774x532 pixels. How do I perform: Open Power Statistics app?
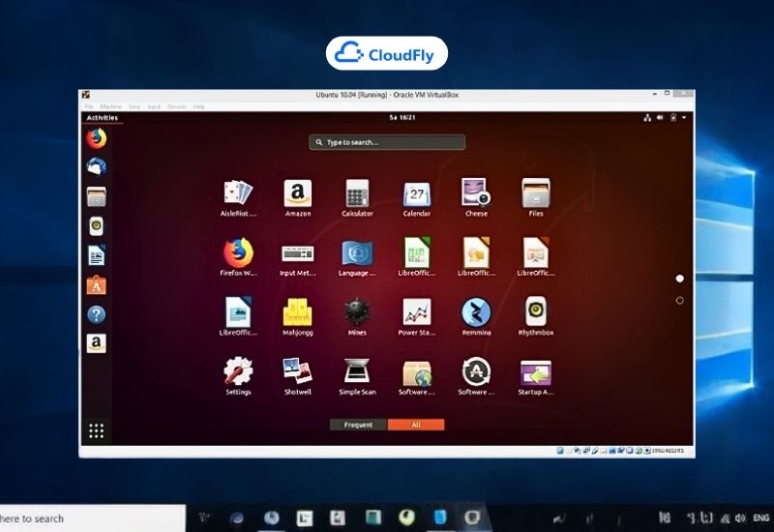417,316
